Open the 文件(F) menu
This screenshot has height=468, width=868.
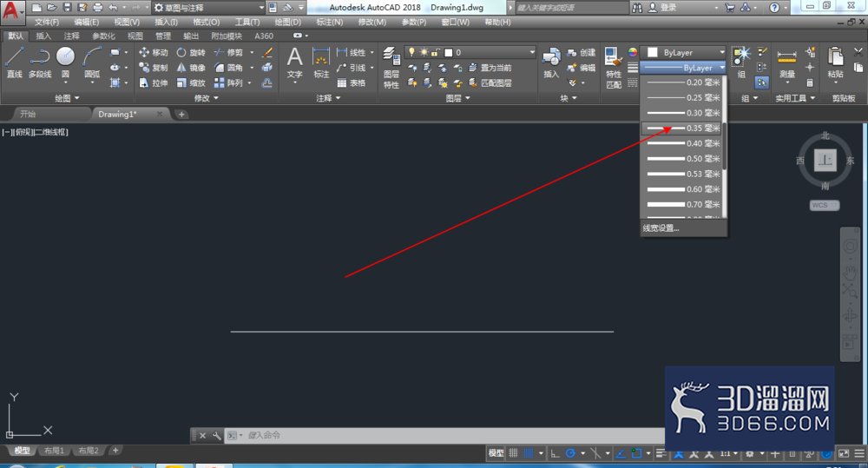[x=47, y=23]
